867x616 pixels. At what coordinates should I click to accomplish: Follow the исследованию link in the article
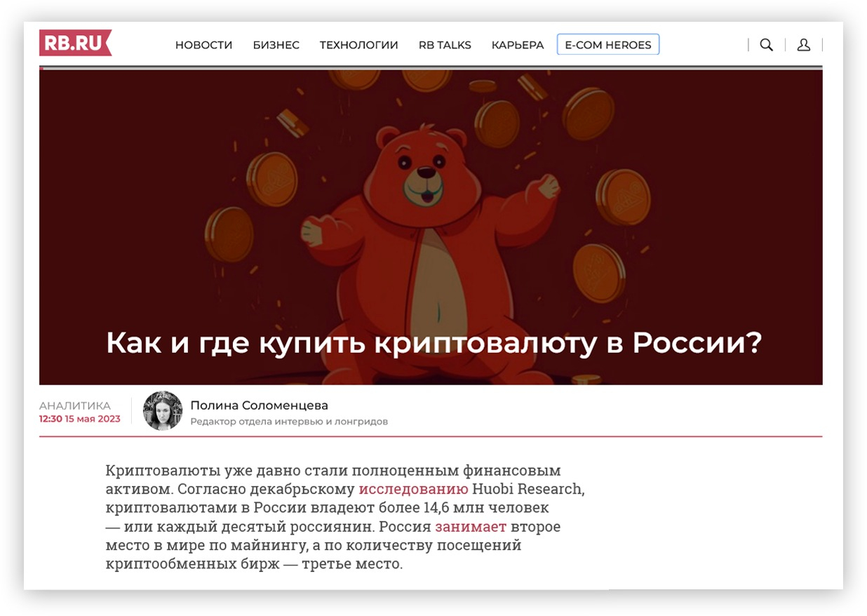(x=413, y=489)
